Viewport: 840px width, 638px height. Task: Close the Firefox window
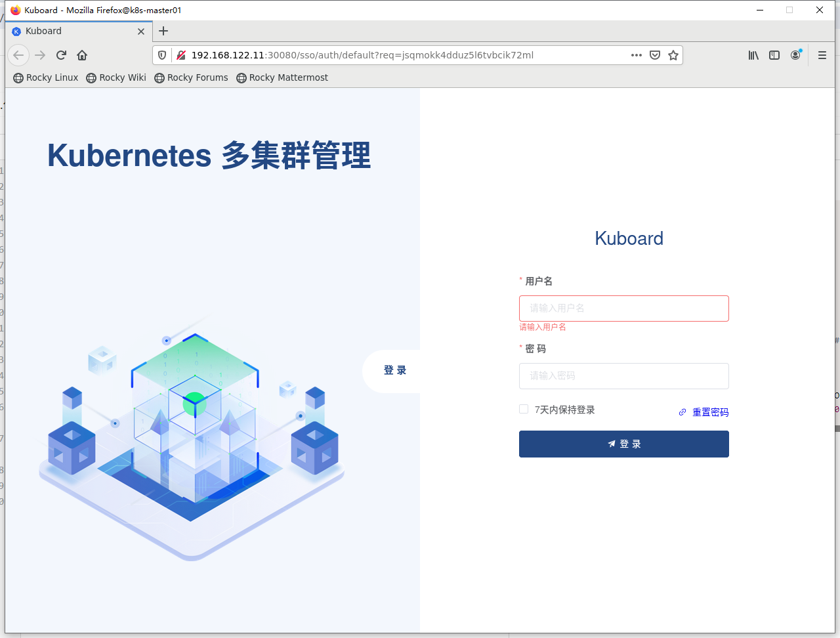click(820, 10)
